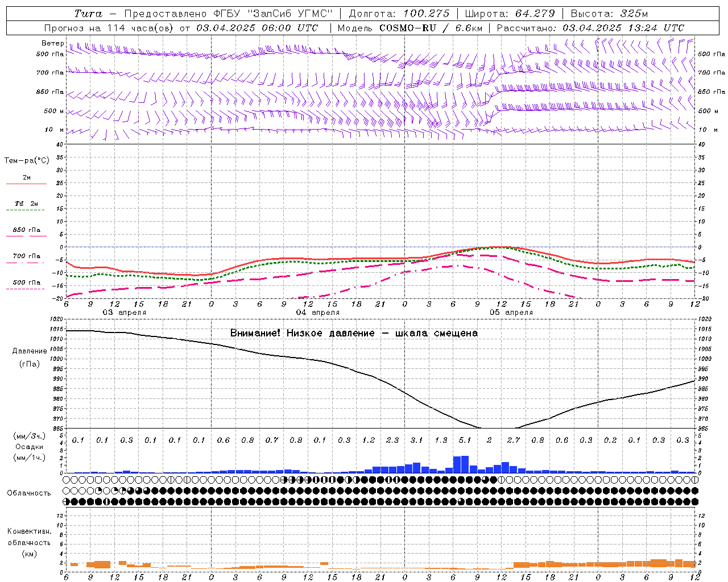The height and width of the screenshot is (582, 728).
Task: Click the "04 апреля" date label
Action: point(317,313)
